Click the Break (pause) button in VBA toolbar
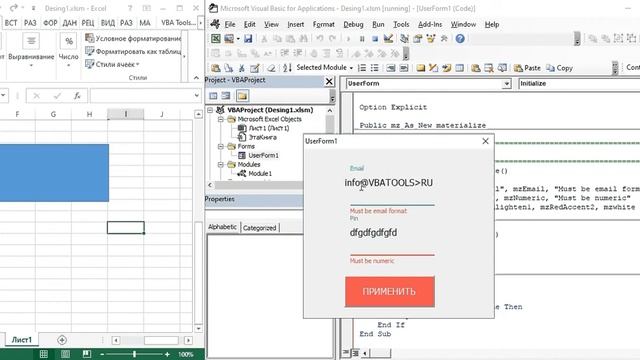The width and height of the screenshot is (640, 360). tap(362, 39)
